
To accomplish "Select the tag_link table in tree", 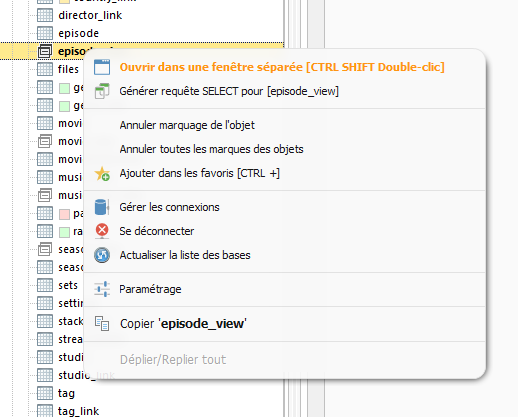I will click(78, 411).
